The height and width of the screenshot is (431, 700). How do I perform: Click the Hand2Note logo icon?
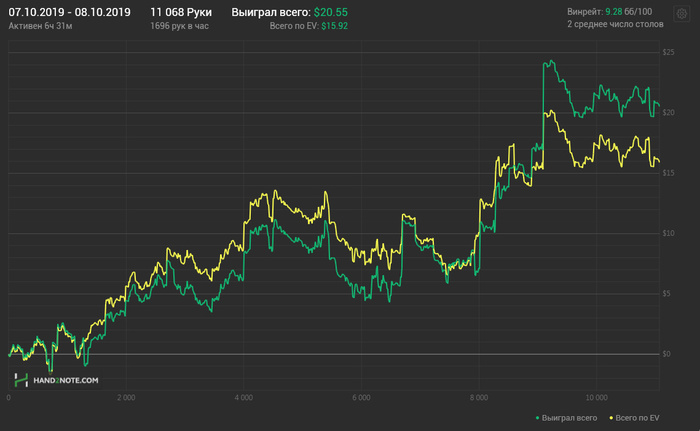click(21, 380)
